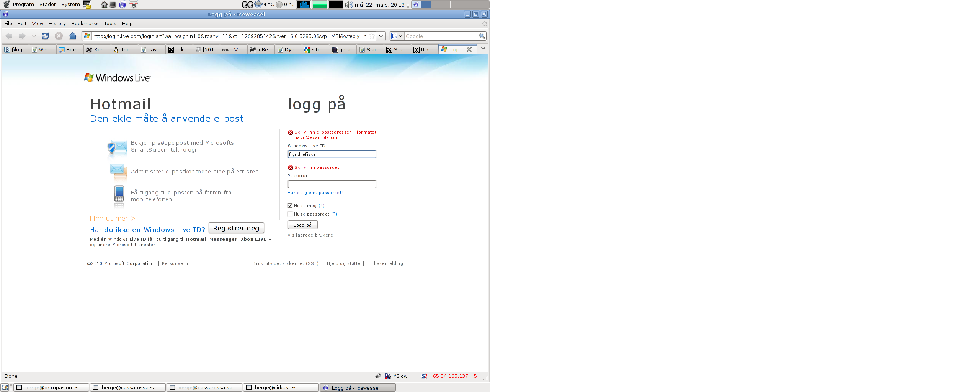This screenshot has height=392, width=980.
Task: Switch to the geta... tab
Action: pyautogui.click(x=343, y=49)
